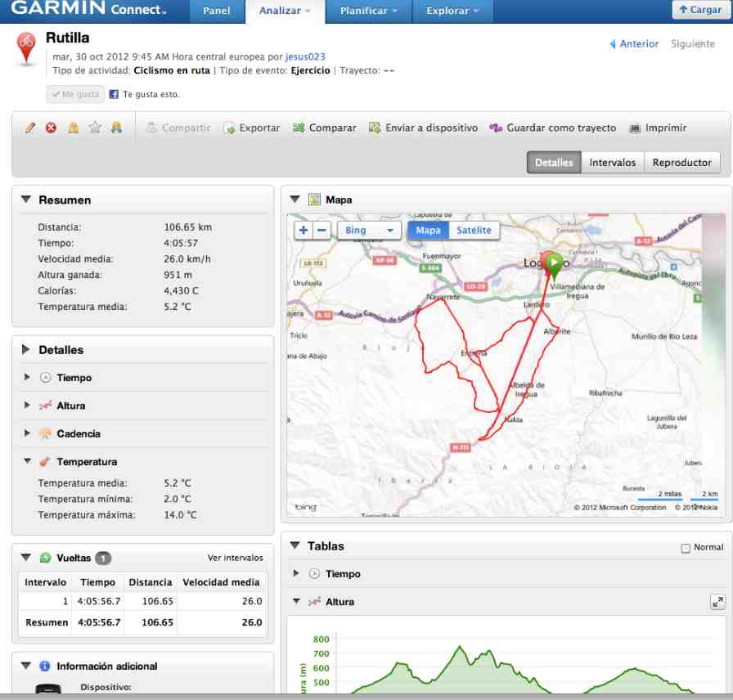Collapse the Altura chart in Tablas
This screenshot has width=733, height=700.
[x=296, y=601]
